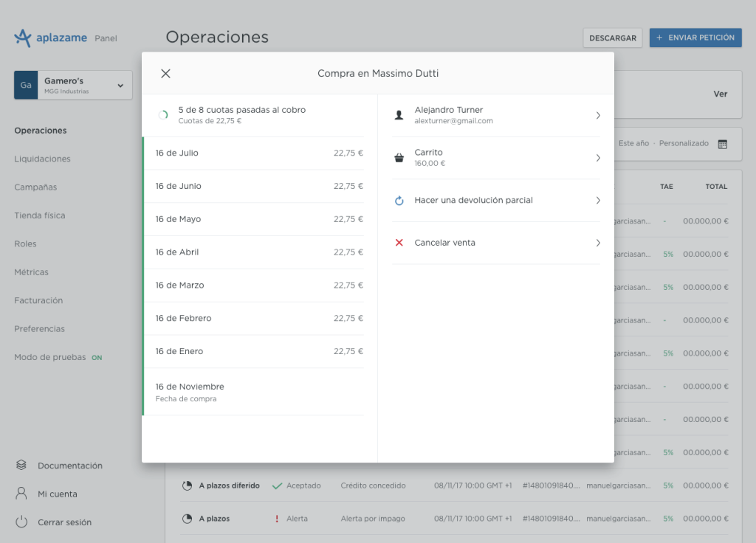The image size is (756, 543).
Task: Click the Ga merchant avatar badge
Action: tap(26, 85)
